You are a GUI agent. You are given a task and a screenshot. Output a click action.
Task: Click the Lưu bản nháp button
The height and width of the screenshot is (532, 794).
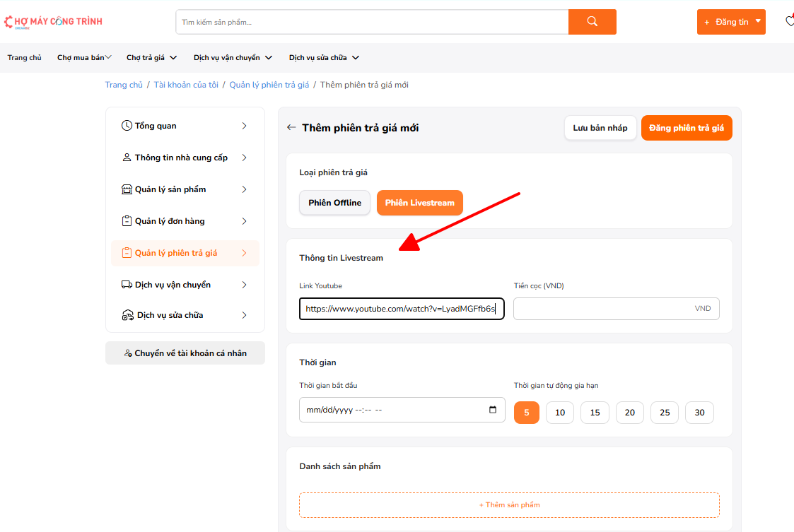(x=600, y=128)
